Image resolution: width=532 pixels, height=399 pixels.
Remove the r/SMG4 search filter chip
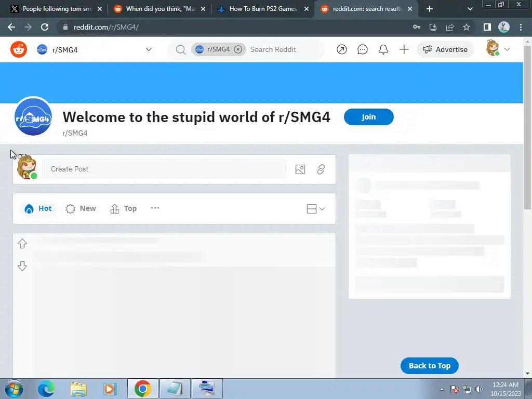pyautogui.click(x=238, y=49)
